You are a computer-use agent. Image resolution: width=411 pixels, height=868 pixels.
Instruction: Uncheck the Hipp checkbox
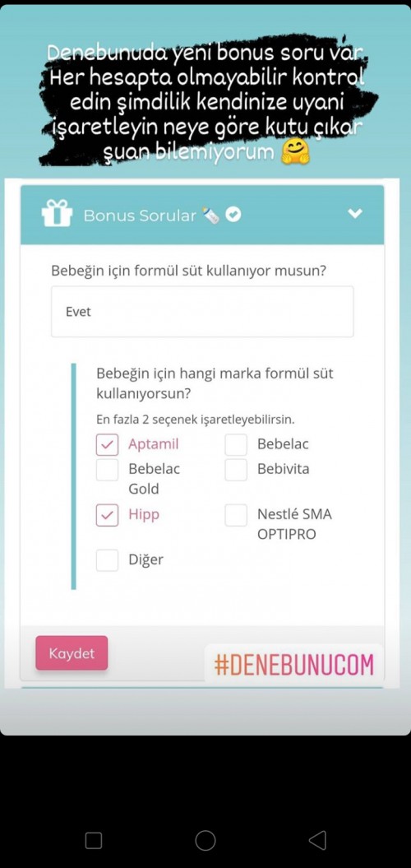[x=108, y=515]
